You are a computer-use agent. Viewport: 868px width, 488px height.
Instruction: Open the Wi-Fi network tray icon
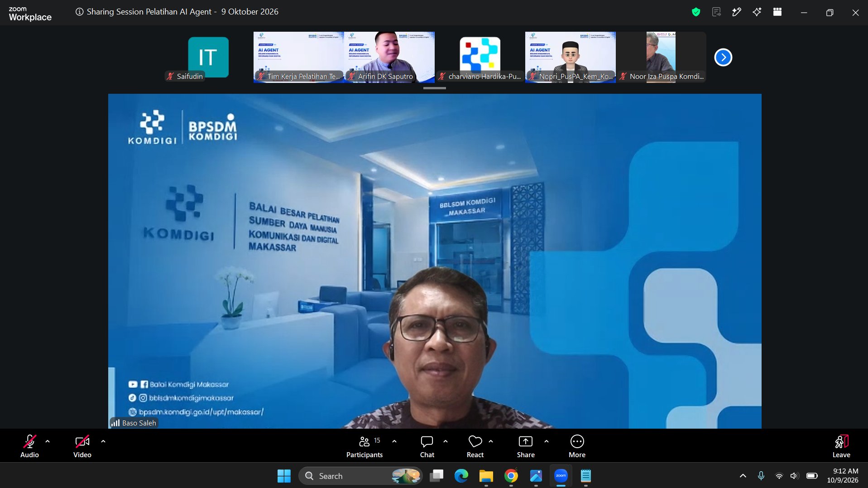pos(779,476)
